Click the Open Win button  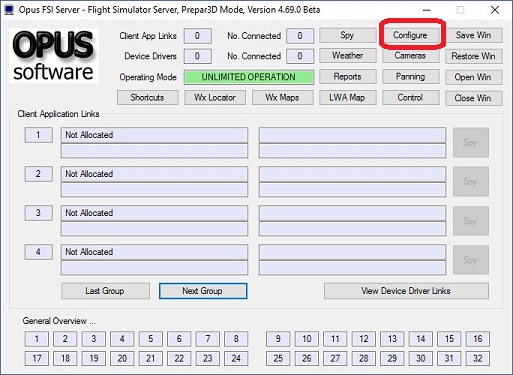pos(473,77)
